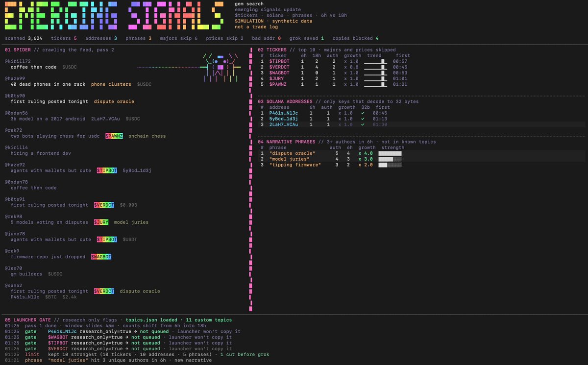Image resolution: width=588 pixels, height=365 pixels.
Task: Click the $WAGBOT tag in @rek9's post
Action: coord(101,257)
